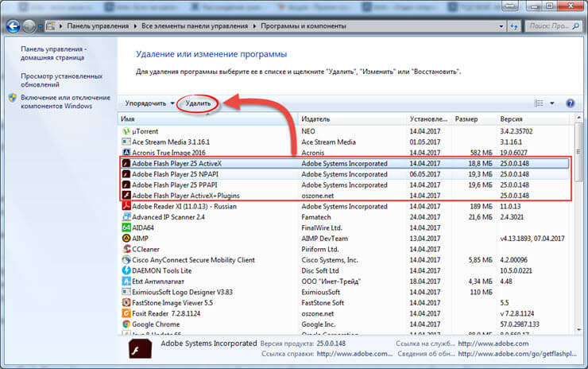Click the search magnifier icon
588x369 pixels.
click(x=575, y=26)
